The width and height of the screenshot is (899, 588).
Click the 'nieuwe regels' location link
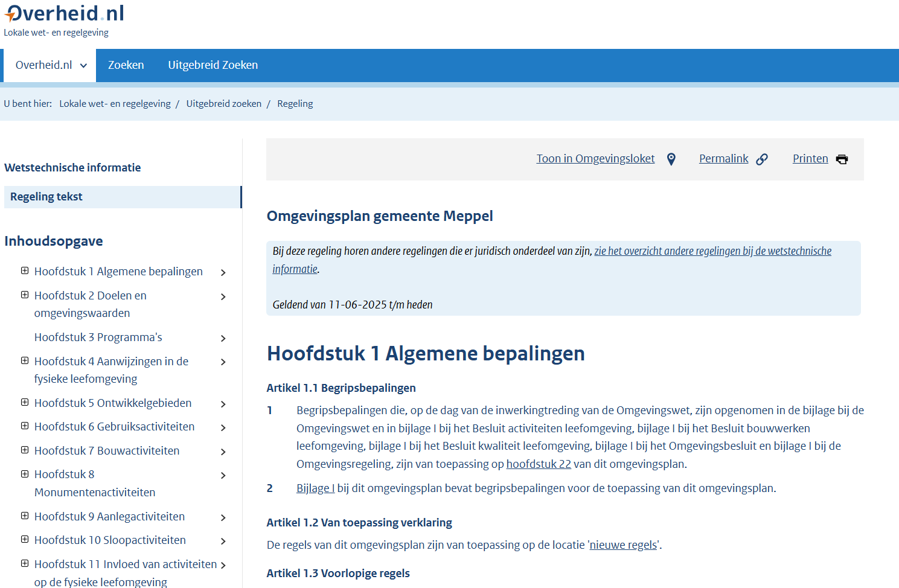(623, 545)
